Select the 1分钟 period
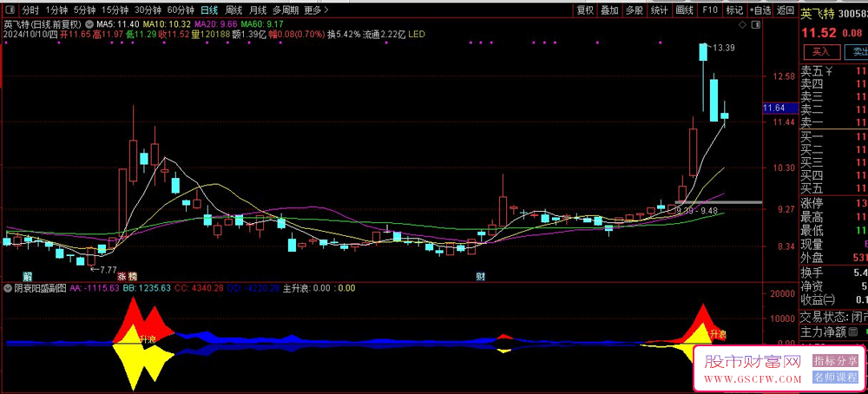868x394 pixels. [56, 10]
